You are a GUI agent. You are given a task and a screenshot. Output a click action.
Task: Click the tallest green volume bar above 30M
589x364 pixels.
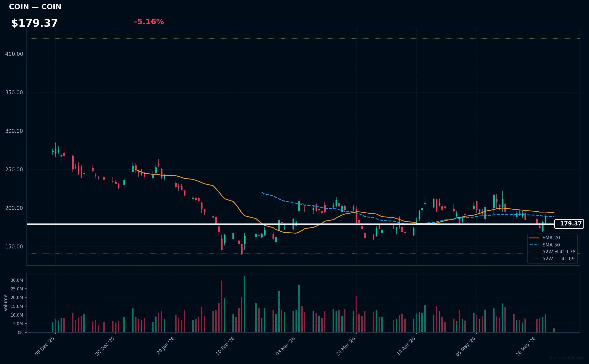[245, 304]
